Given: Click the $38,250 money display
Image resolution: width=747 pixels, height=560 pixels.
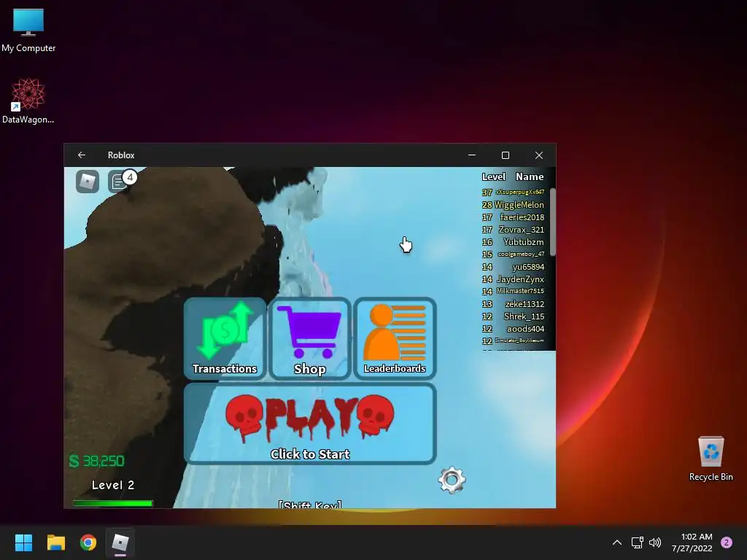Looking at the screenshot, I should (x=97, y=461).
